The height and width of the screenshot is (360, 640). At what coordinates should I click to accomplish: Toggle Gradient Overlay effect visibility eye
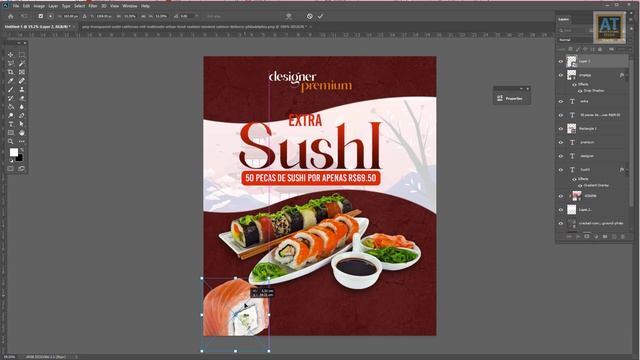point(580,185)
